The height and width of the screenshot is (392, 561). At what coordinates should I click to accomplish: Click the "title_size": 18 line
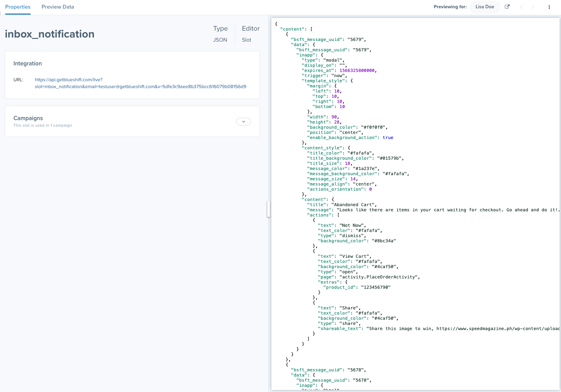point(330,163)
